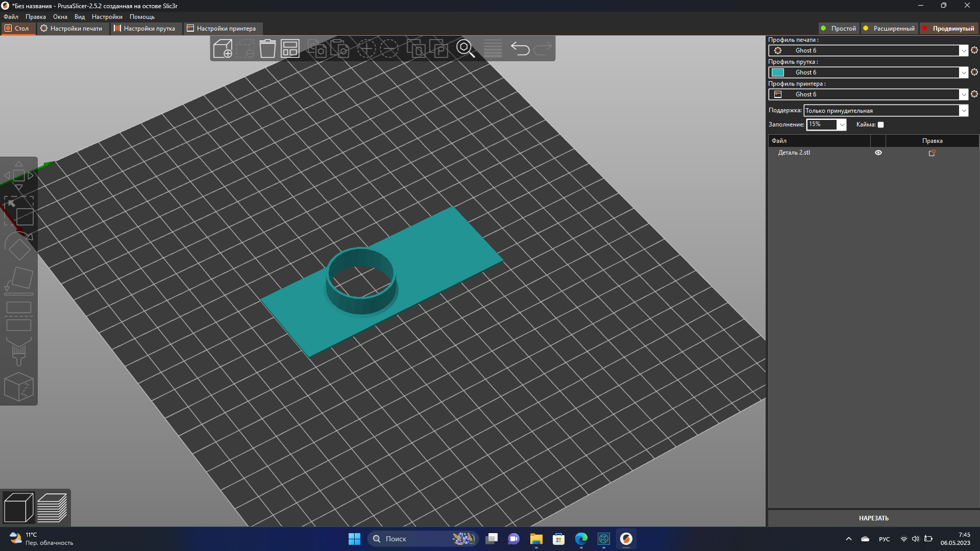Toggle the Кайма brim checkbox
Screen dimensions: 980x551
880,124
